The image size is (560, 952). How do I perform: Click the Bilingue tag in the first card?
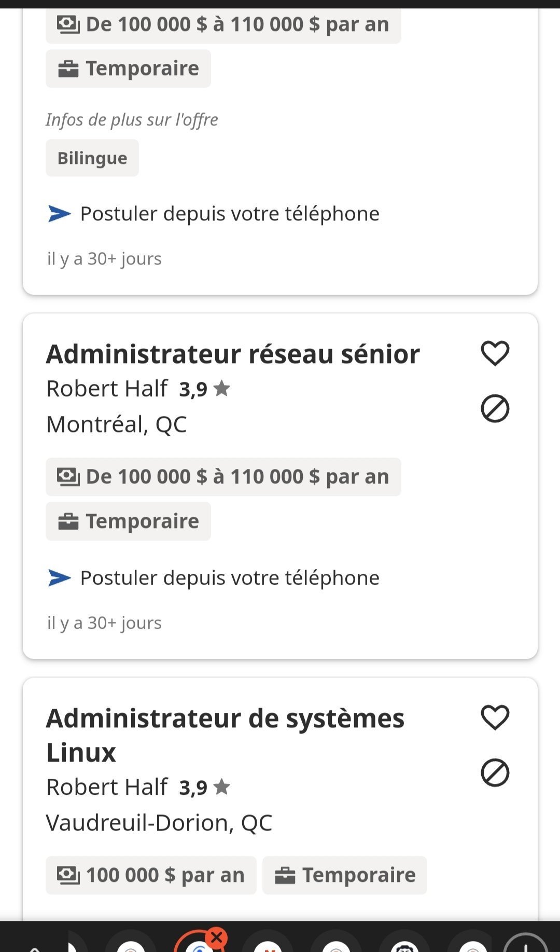[92, 158]
